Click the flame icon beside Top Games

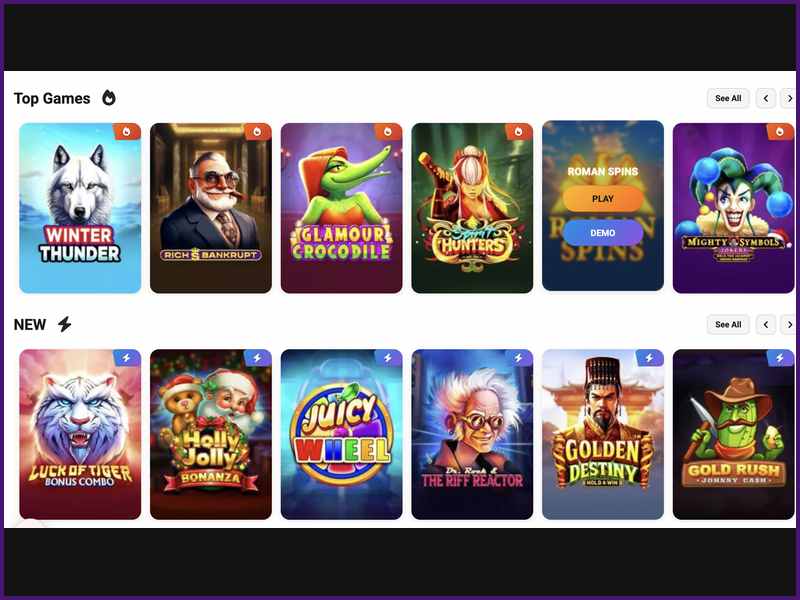(x=109, y=97)
